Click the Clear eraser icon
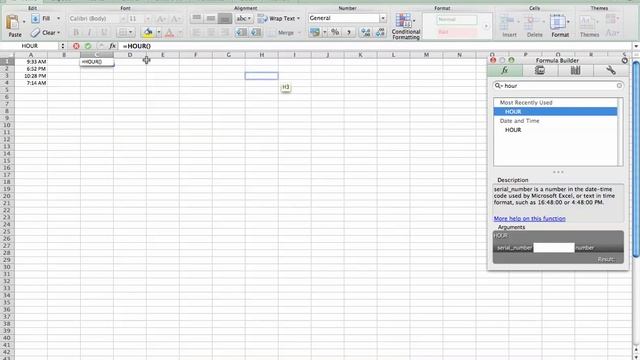640x360 pixels. point(36,33)
